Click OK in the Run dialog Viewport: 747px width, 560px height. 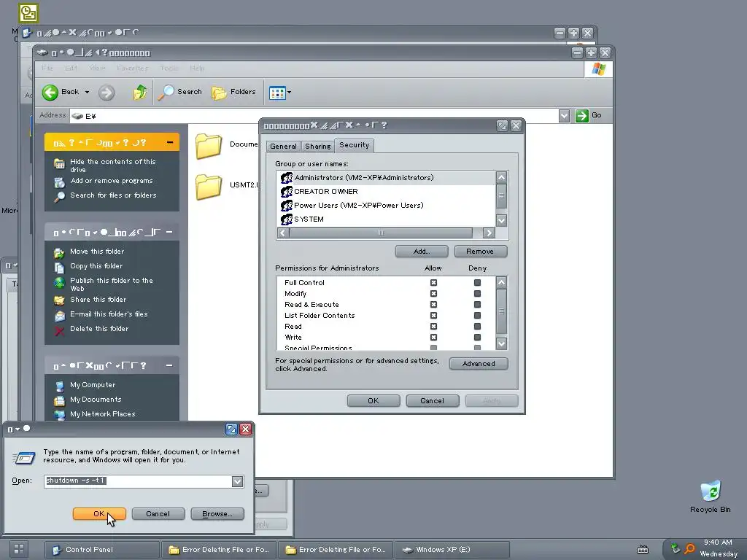point(99,514)
